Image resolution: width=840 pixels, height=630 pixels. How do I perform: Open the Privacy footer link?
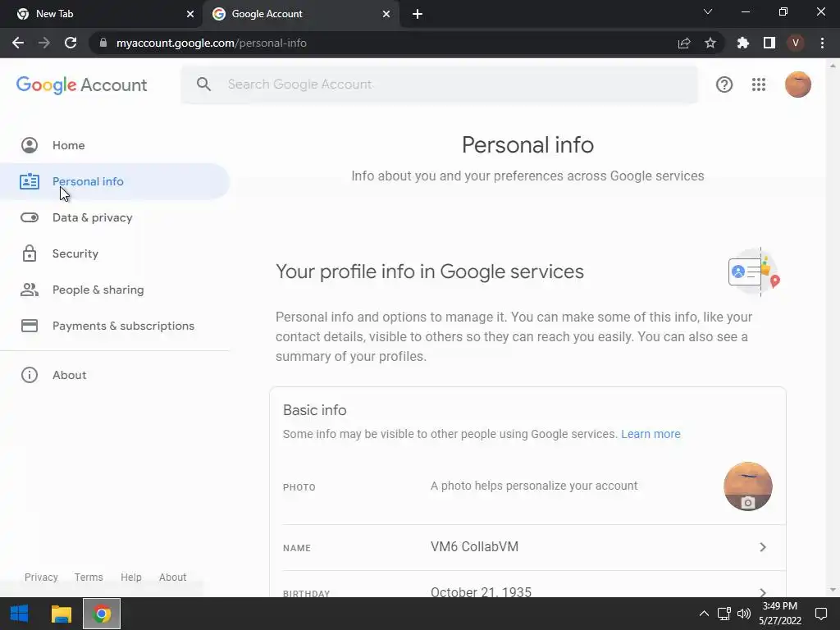coord(41,577)
